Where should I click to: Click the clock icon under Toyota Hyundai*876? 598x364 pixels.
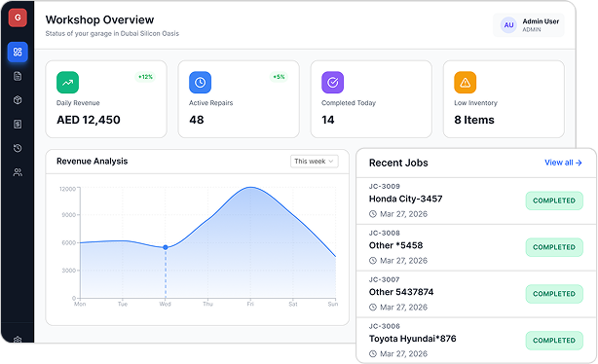point(373,354)
